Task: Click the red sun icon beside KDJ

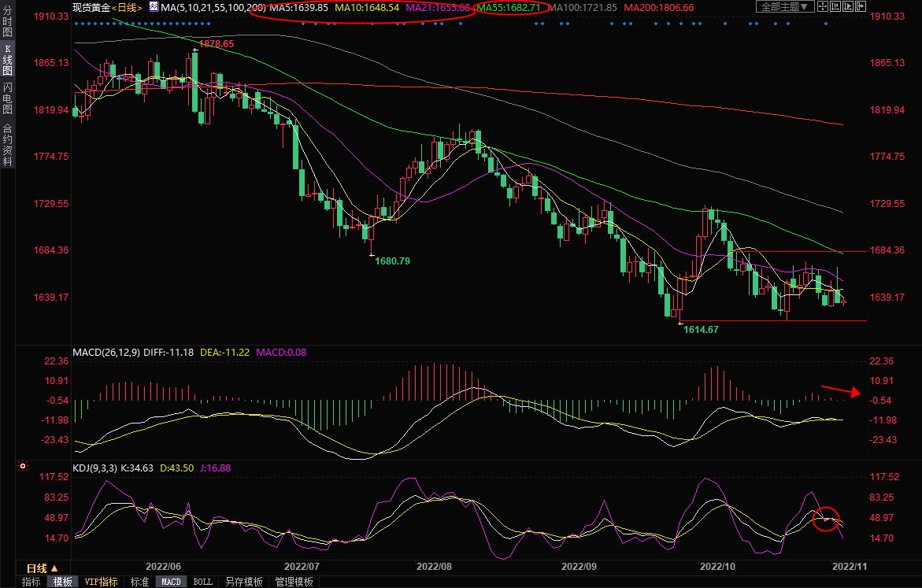Action: pyautogui.click(x=21, y=468)
